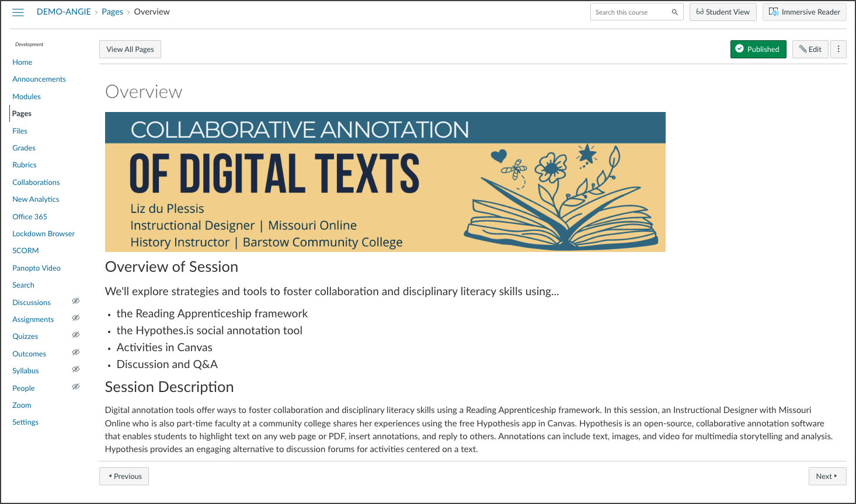856x504 pixels.
Task: Click the DEMO-ANGIE breadcrumb link
Action: [64, 12]
